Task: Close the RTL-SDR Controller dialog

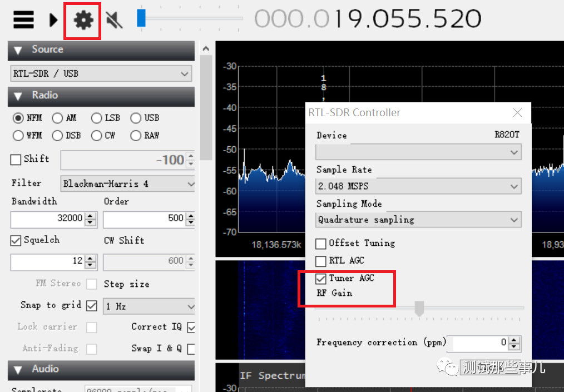Action: pos(517,113)
